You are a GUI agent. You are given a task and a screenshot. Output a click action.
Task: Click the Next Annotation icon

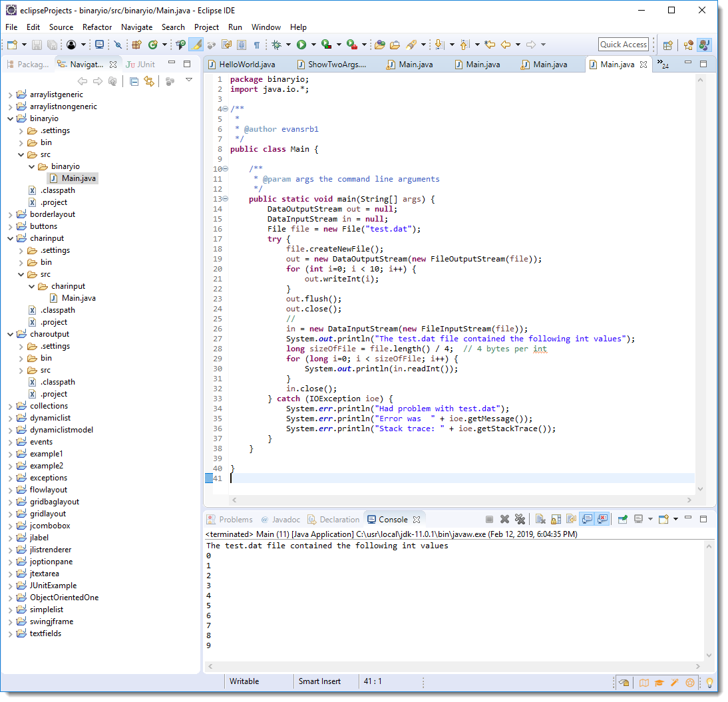(x=439, y=45)
